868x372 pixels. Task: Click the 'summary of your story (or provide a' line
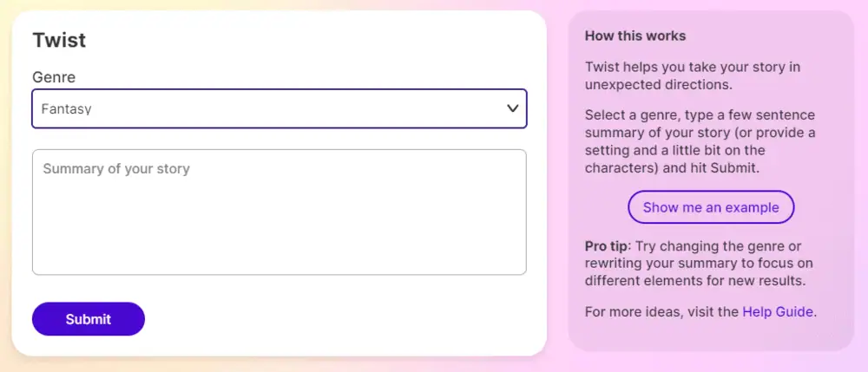click(700, 133)
